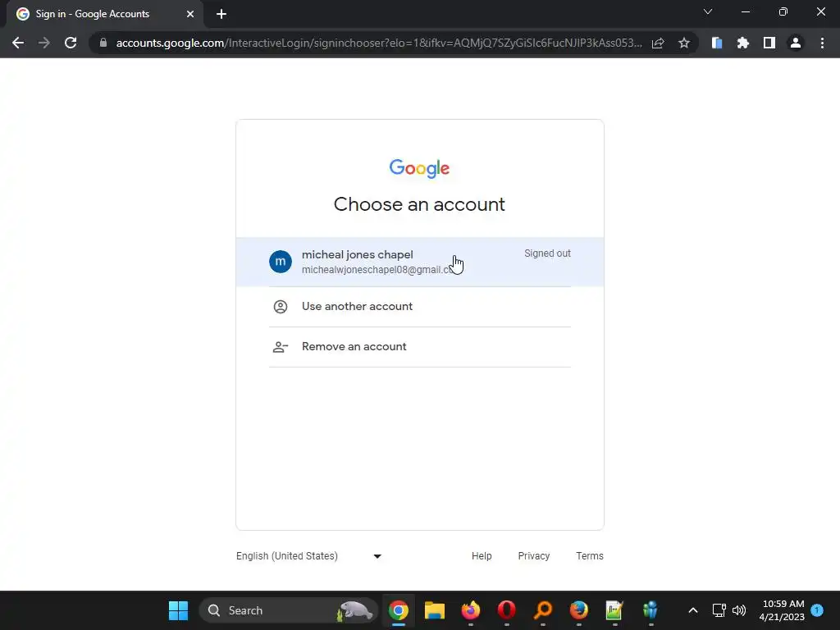Click the address bar URL

378,43
